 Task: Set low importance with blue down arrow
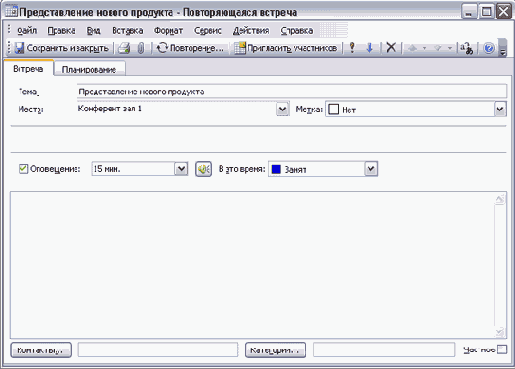coord(369,48)
